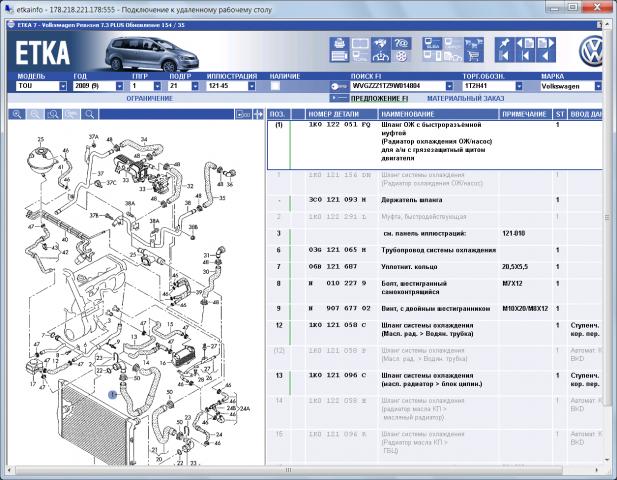
Task: Go to next page with right-arrow document icon
Action: click(x=546, y=43)
